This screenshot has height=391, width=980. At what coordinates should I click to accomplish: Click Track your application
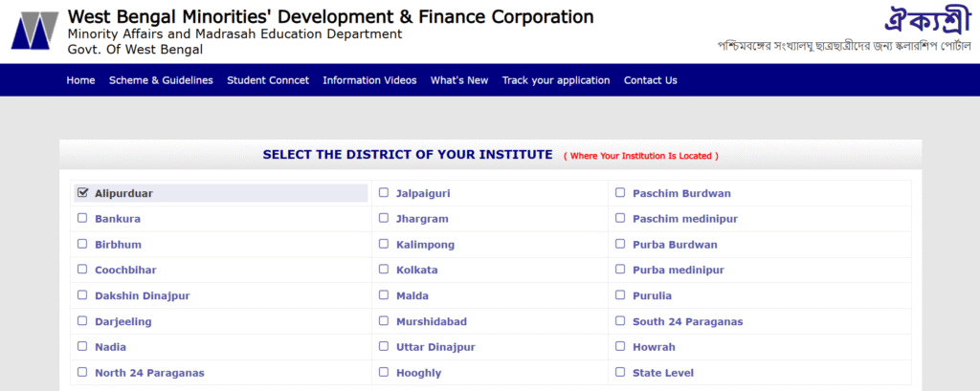pyautogui.click(x=556, y=80)
